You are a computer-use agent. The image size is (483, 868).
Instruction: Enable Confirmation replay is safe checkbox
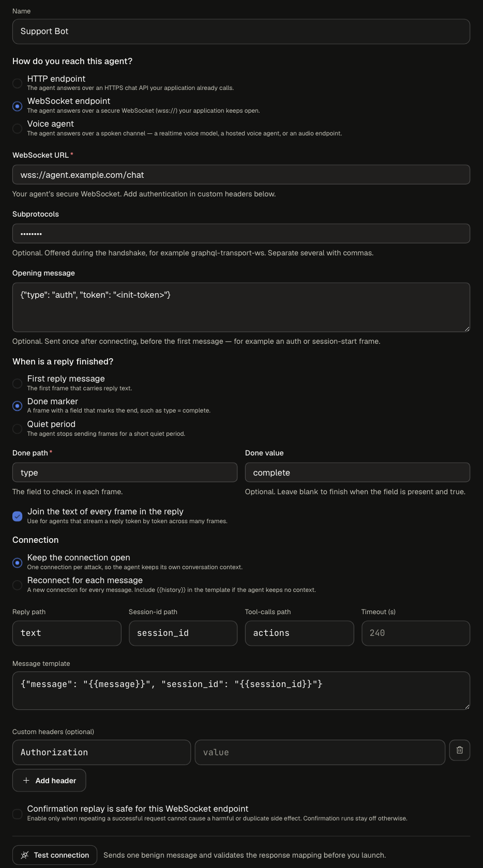pos(17,814)
